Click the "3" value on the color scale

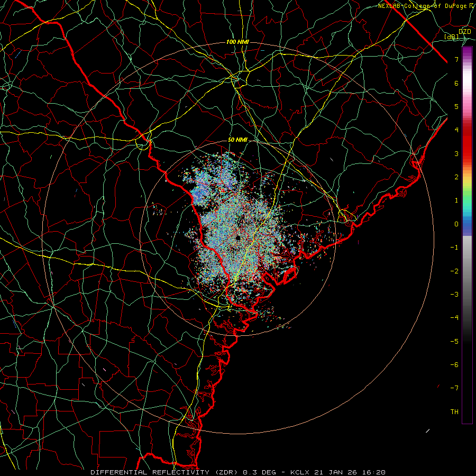point(456,153)
